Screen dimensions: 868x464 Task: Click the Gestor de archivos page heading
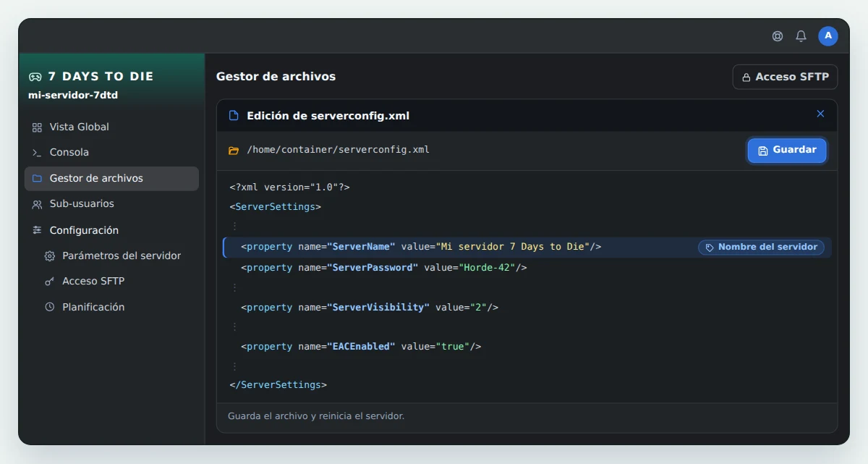pos(276,77)
